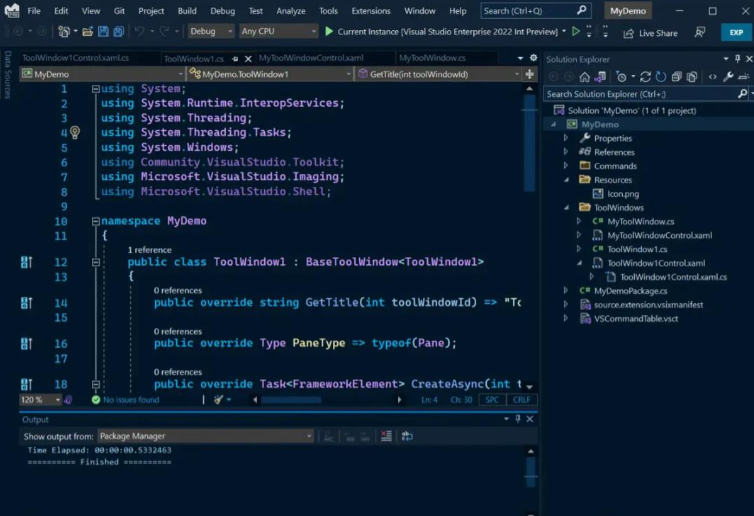Screen dimensions: 754x516
Task: Click the Output window vertical scrollbar thumb
Action: tap(530, 471)
